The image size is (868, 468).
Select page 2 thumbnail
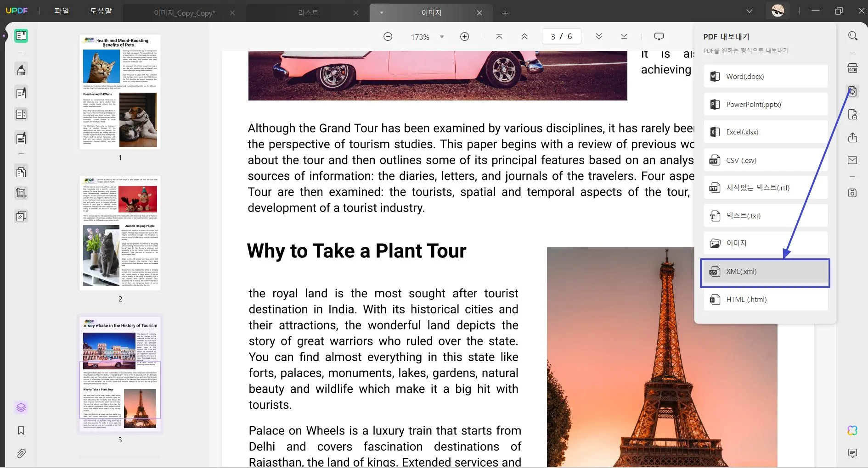(x=120, y=233)
